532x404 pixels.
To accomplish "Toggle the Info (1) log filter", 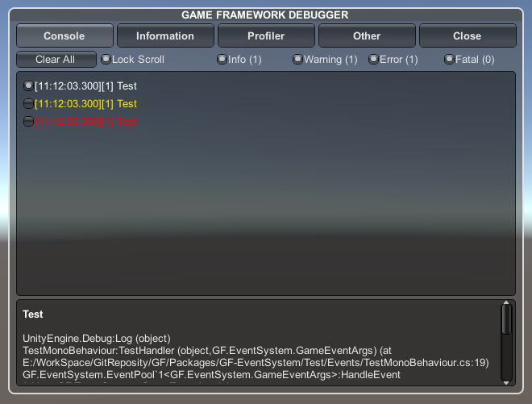I will tap(222, 60).
